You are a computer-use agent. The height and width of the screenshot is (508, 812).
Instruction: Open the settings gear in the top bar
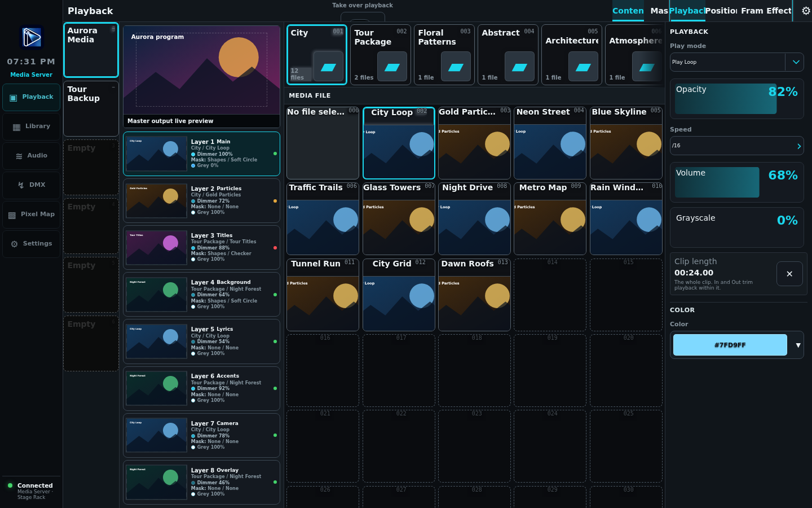(806, 11)
